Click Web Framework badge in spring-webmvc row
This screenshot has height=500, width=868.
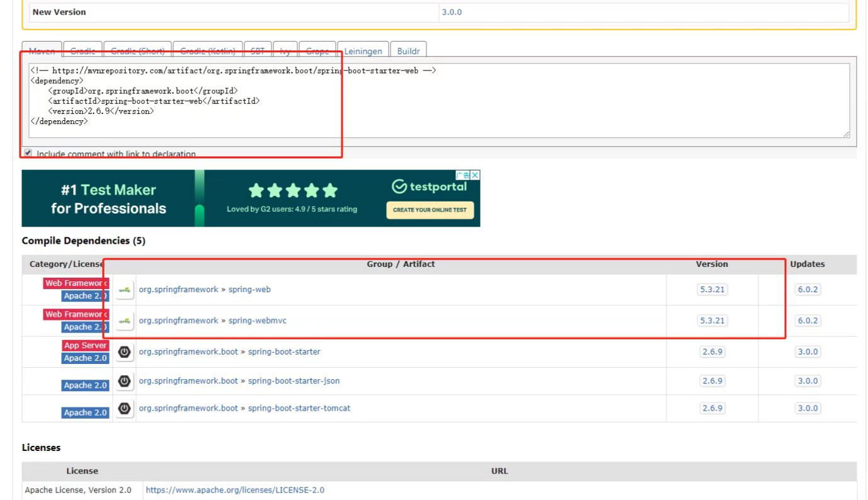click(x=76, y=314)
